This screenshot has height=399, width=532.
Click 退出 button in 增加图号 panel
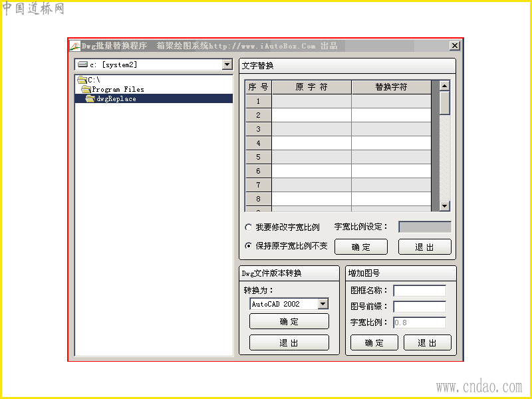(x=428, y=342)
